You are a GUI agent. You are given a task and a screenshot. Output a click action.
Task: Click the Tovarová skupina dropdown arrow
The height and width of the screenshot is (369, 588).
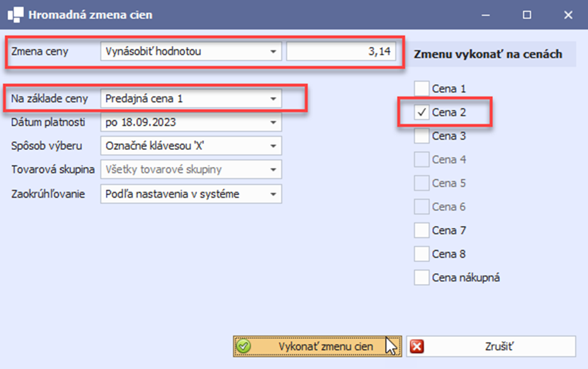273,170
